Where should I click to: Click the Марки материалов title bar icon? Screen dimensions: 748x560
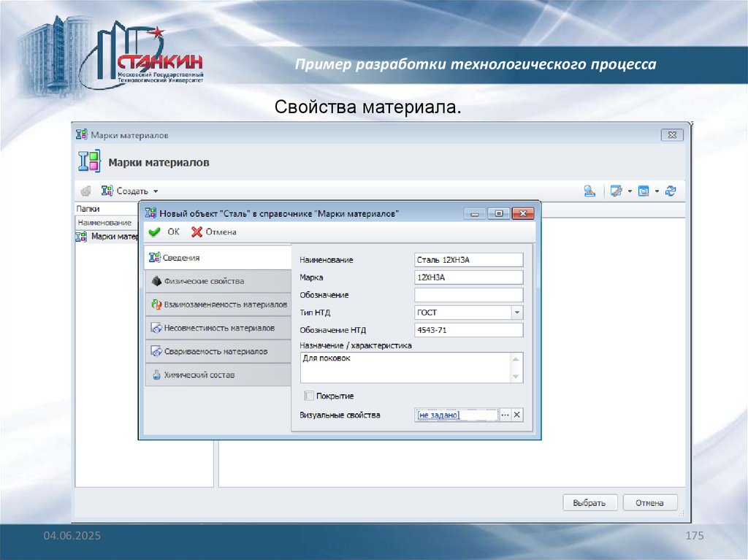pyautogui.click(x=82, y=134)
